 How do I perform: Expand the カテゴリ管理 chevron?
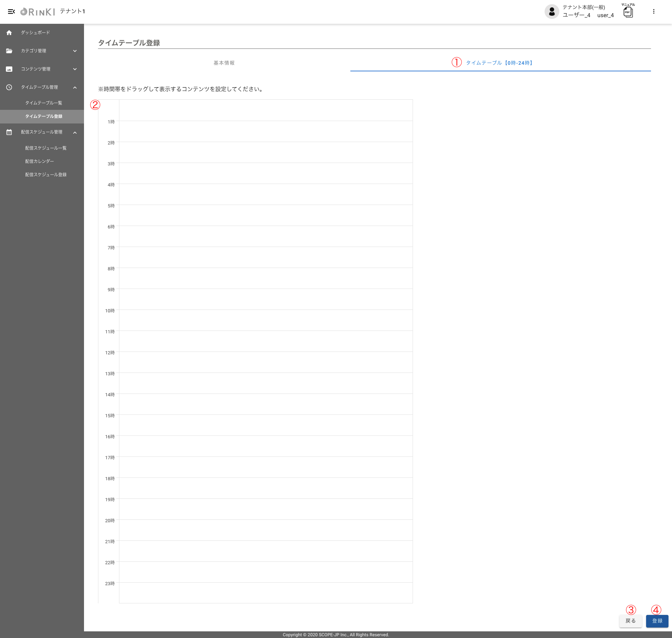(75, 51)
